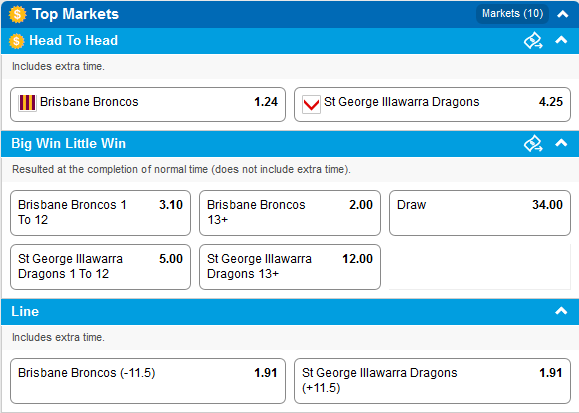Click the Brisbane Broncos team jersey icon
Viewport: 579px width, 413px height.
[27, 103]
